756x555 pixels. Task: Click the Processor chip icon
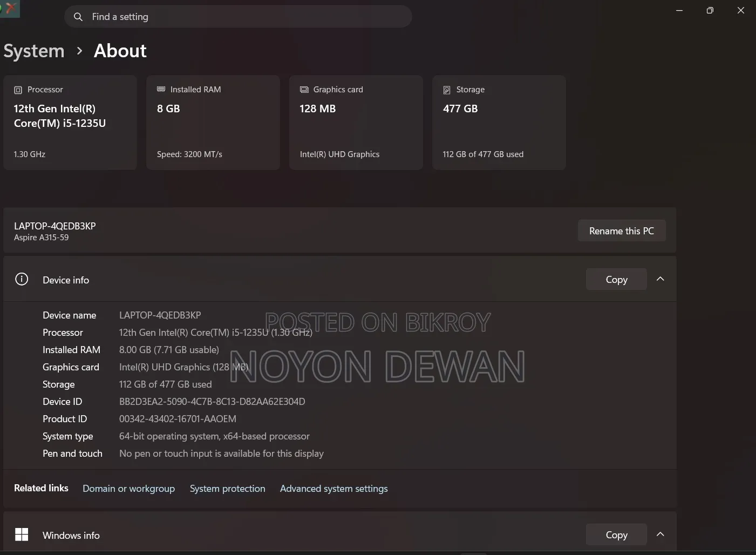click(18, 90)
